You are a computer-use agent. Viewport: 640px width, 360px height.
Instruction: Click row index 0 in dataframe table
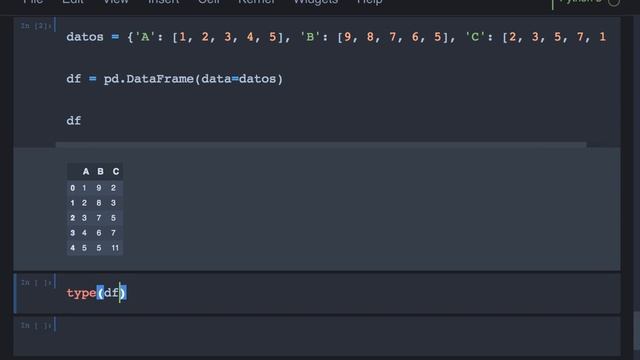(73, 188)
